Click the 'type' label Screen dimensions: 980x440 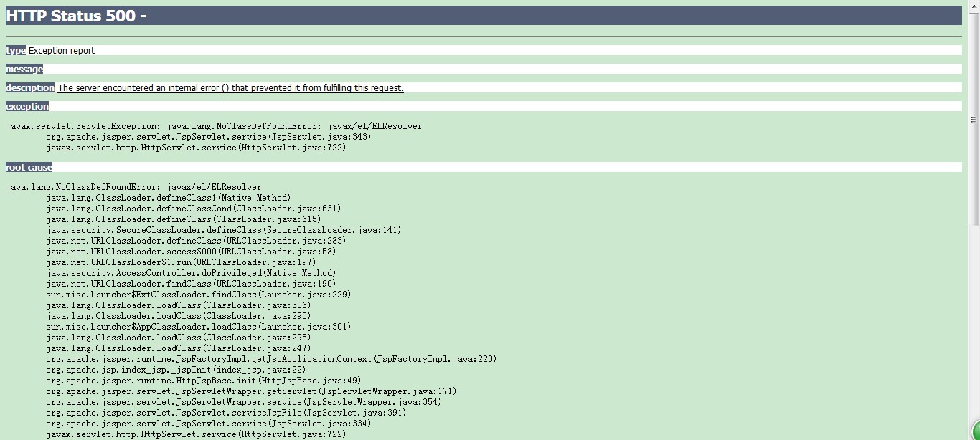click(14, 50)
